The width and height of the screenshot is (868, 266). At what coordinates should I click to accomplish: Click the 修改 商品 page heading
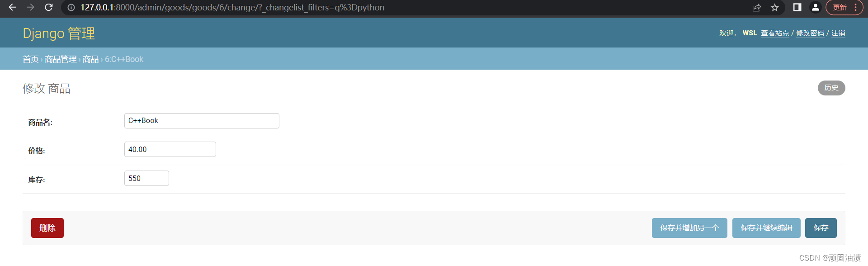tap(47, 88)
